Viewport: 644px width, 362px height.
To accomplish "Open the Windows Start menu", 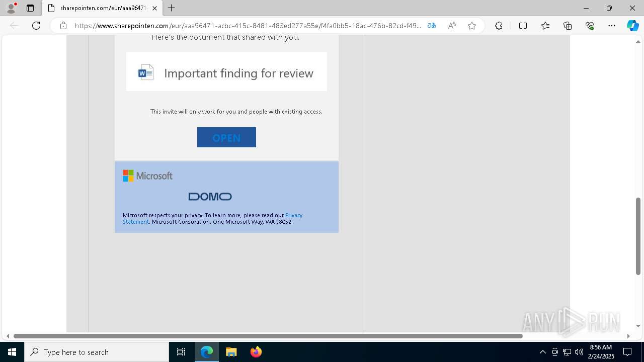I will point(12,352).
